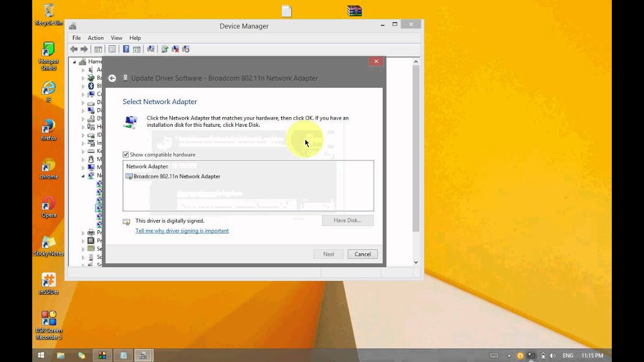This screenshot has height=362, width=644.
Task: Click the 11:15 PM taskbar clock
Action: tap(592, 355)
